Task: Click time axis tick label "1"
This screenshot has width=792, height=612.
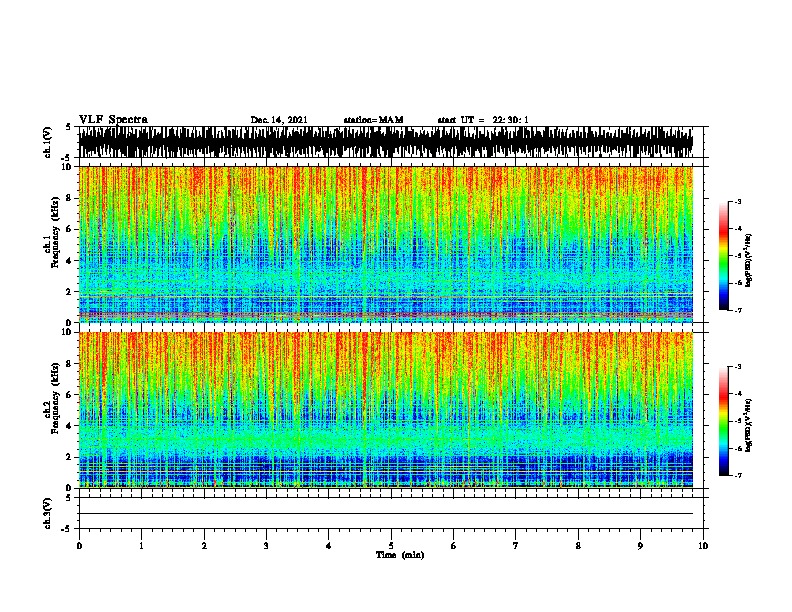Action: pyautogui.click(x=141, y=546)
